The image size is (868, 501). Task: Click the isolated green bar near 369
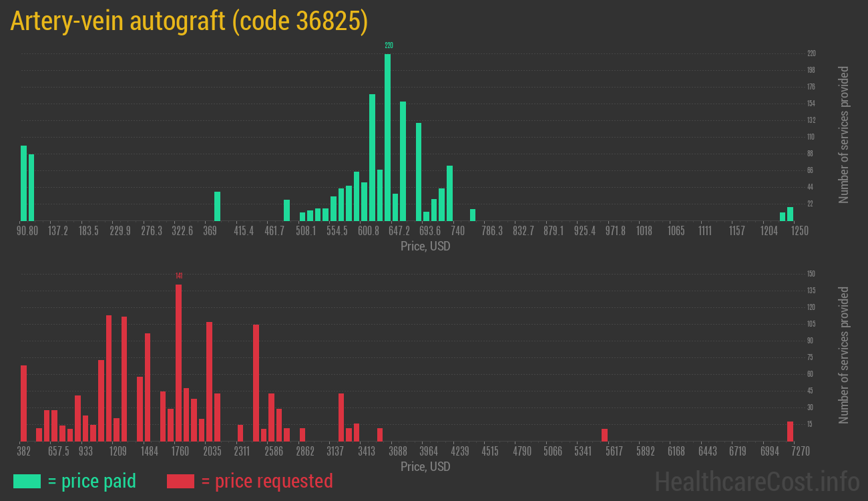click(217, 206)
